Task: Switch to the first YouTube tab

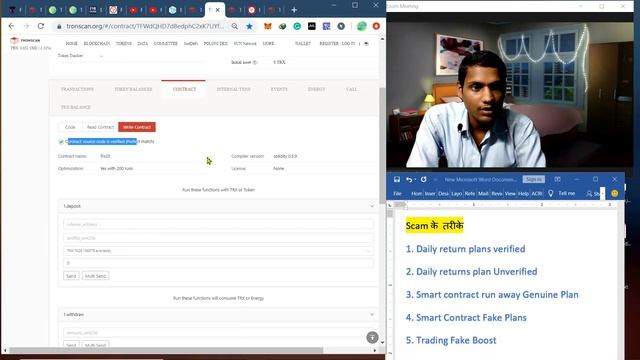Action: (133, 10)
